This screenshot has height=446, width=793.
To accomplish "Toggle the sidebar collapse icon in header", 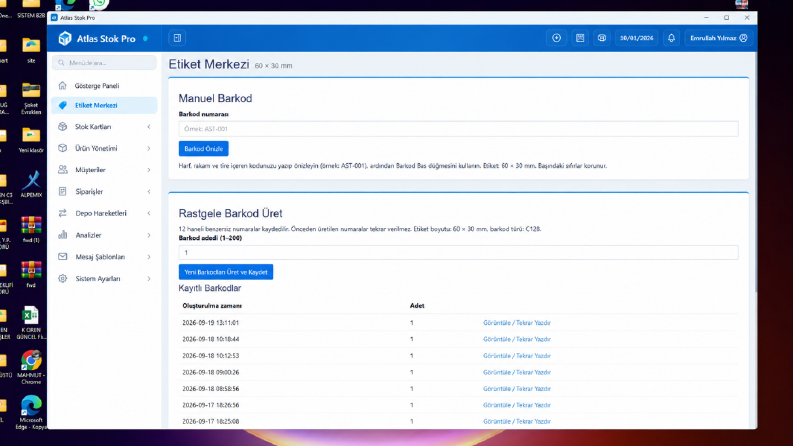I will tap(177, 38).
